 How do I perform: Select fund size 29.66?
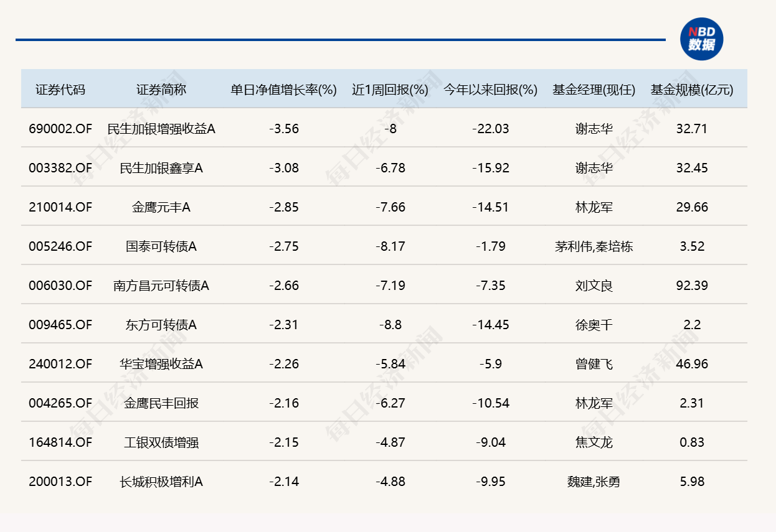[x=692, y=207]
